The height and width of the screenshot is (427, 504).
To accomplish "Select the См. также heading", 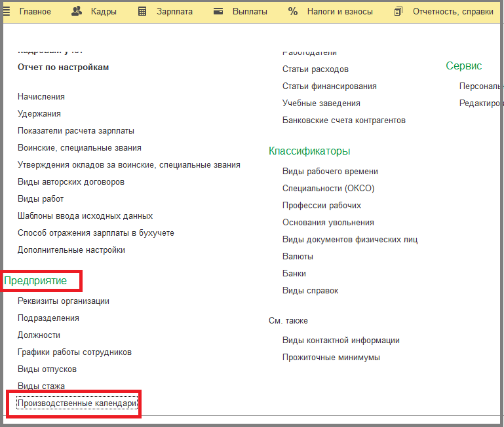I will coord(288,321).
